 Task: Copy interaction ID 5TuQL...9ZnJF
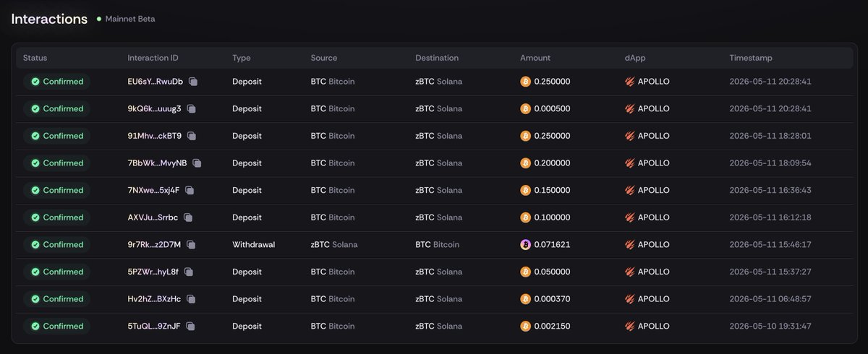pos(190,327)
